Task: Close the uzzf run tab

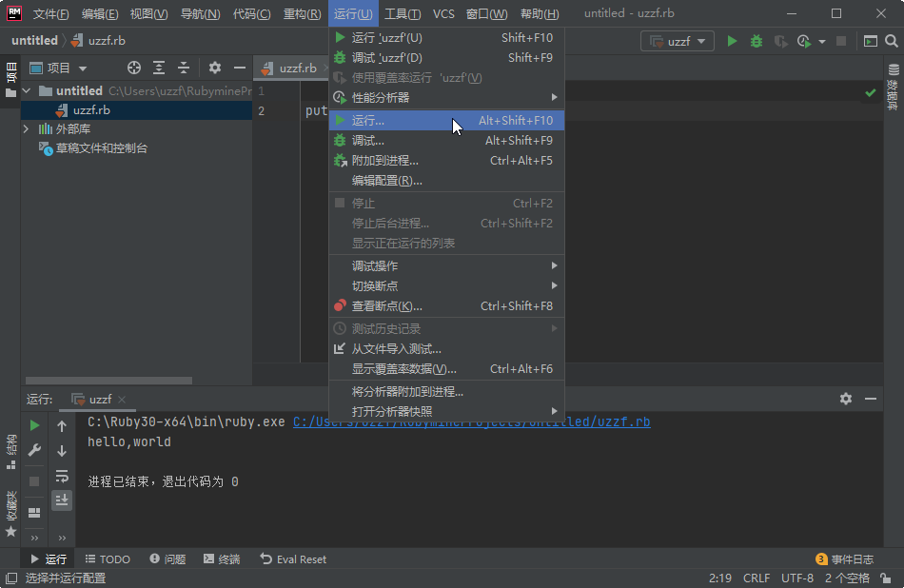Action: [x=122, y=400]
